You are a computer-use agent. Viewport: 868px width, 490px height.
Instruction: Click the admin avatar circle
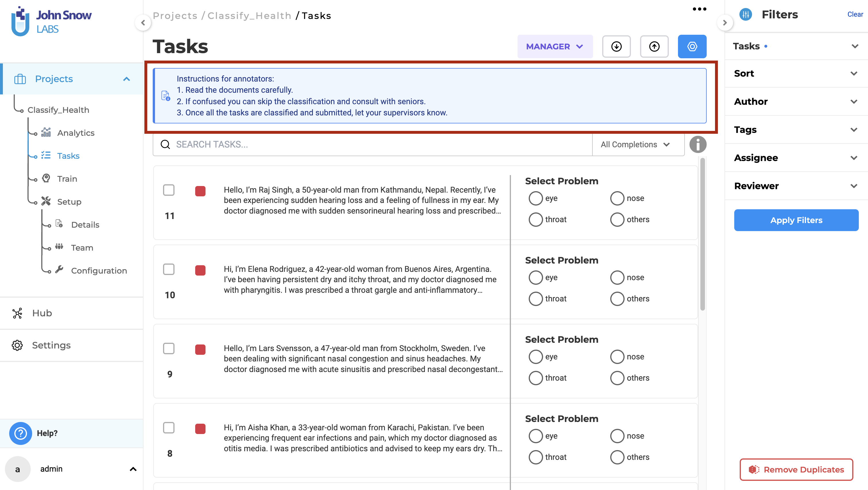18,469
